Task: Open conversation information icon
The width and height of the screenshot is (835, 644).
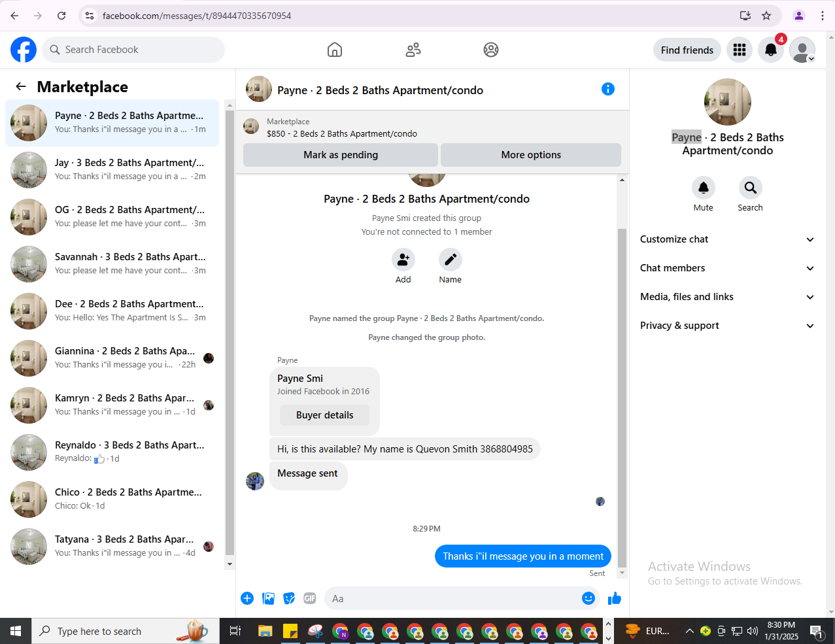Action: click(608, 89)
